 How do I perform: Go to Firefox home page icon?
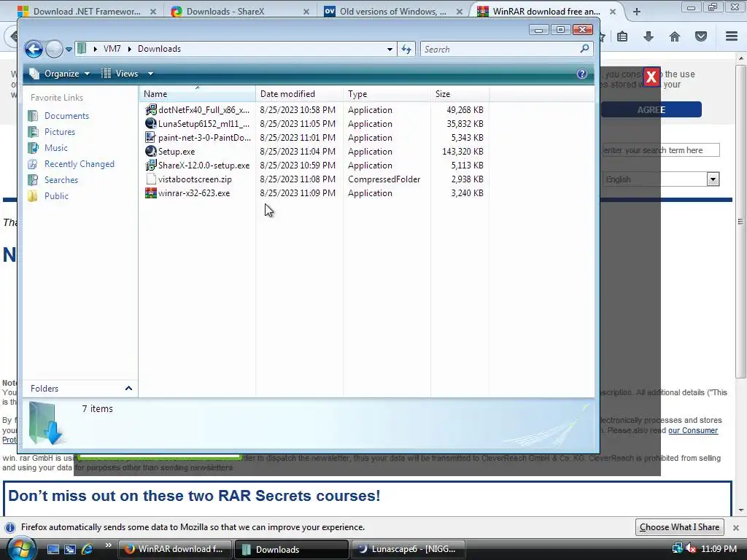[675, 36]
